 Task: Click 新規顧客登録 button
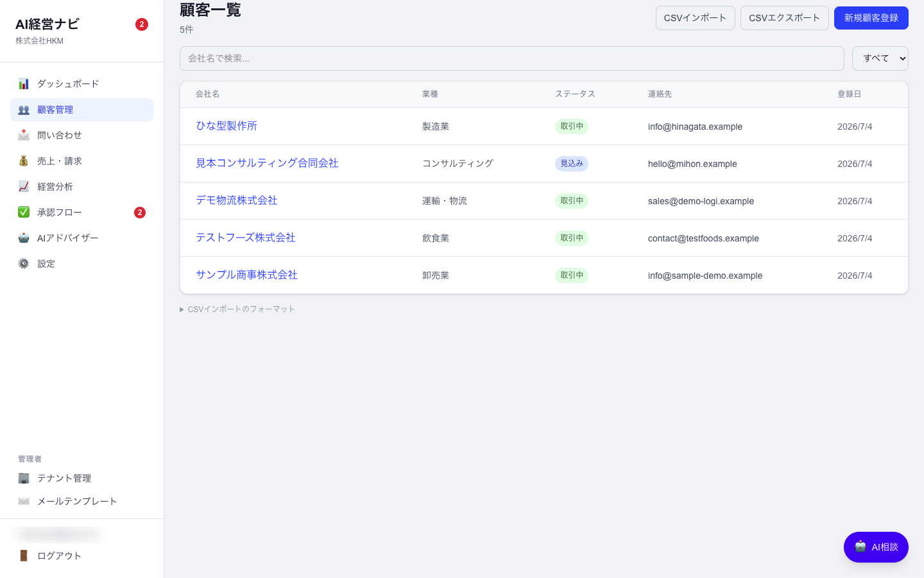coord(871,18)
